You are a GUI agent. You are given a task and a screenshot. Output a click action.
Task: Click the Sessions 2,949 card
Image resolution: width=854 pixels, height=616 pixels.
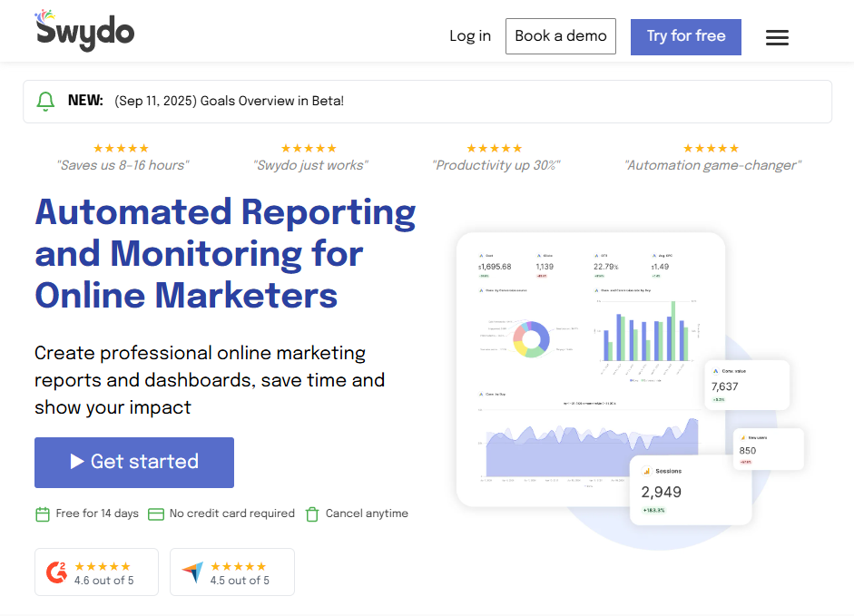[690, 490]
